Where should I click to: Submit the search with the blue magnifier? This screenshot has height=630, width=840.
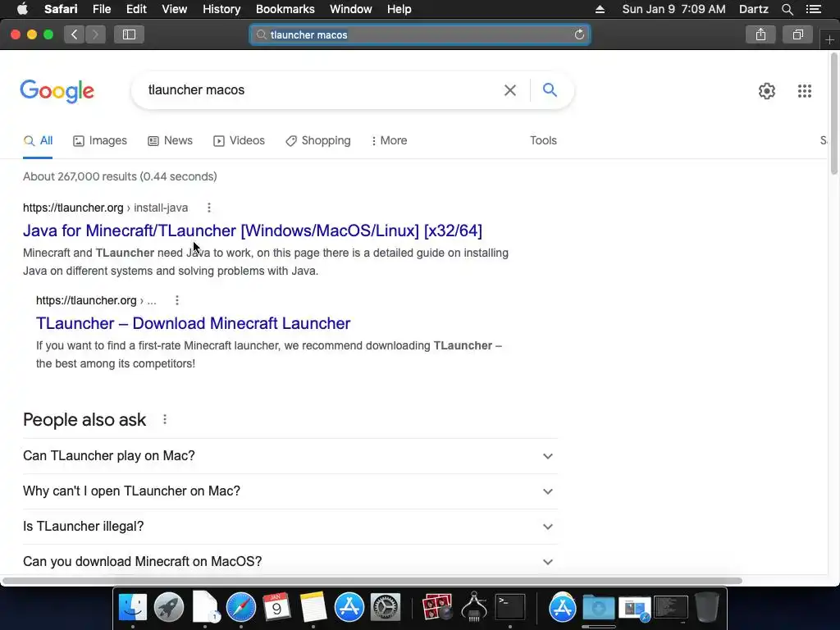click(x=550, y=90)
